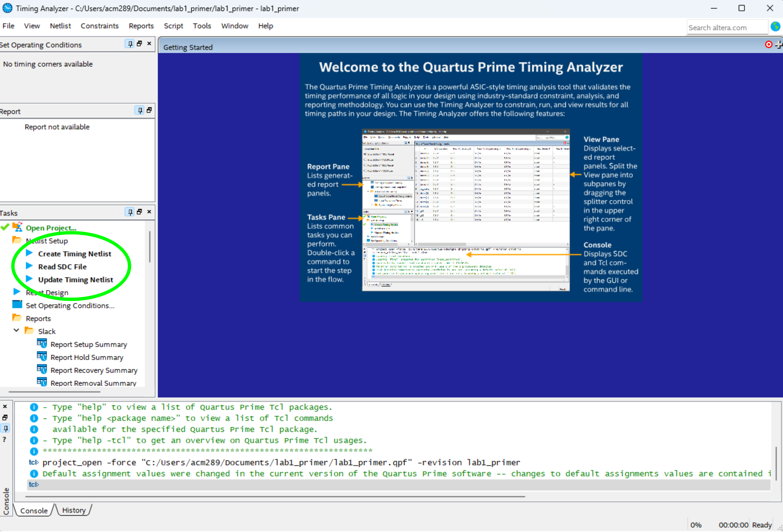Click the Welcome screenshot thumbnail image
Screen dimensions: 783x532
tap(466, 210)
